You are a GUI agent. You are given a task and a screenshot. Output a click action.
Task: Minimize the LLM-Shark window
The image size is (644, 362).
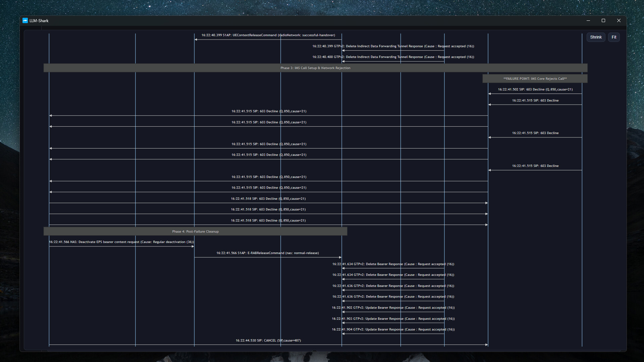coord(588,21)
